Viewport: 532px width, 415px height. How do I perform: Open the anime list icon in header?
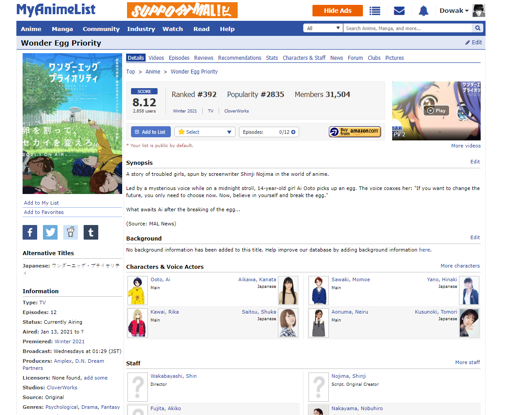click(375, 11)
